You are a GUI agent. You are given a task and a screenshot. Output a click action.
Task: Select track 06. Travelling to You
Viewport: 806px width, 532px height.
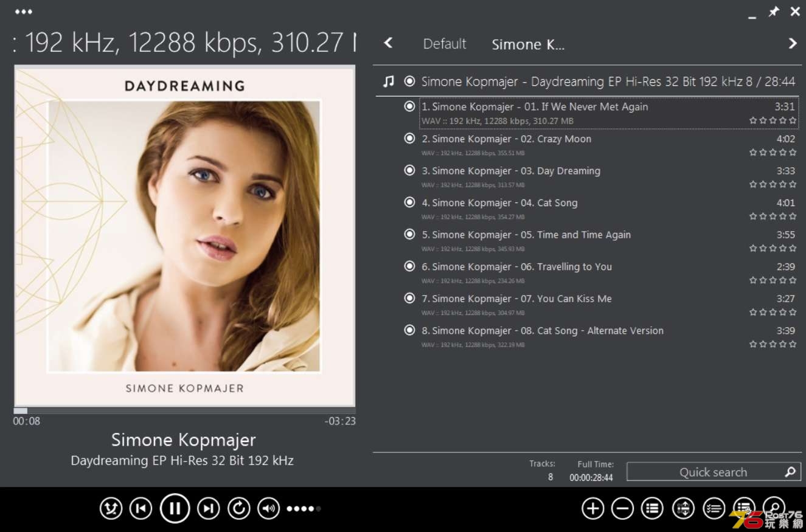coord(608,272)
